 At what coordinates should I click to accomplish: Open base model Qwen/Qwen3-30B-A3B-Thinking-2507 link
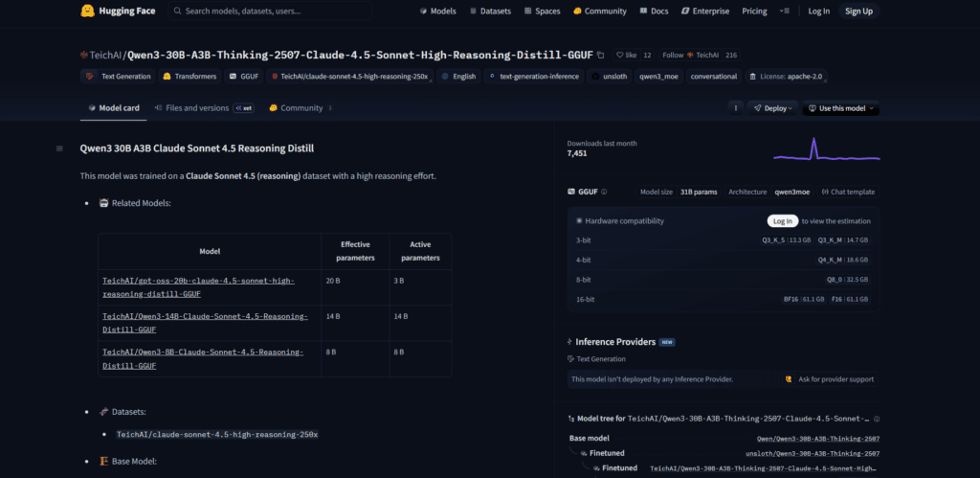coord(818,439)
